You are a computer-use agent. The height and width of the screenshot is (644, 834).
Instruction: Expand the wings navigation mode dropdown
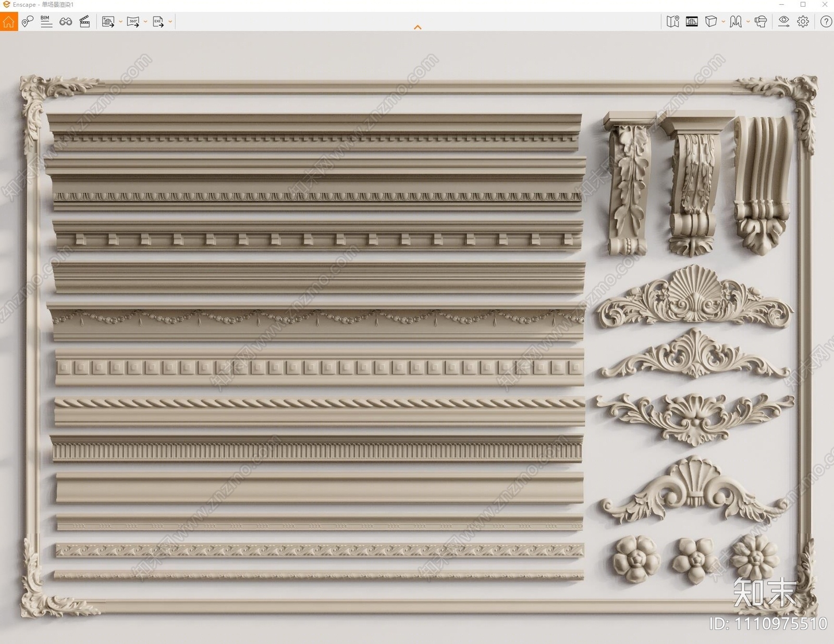(748, 22)
